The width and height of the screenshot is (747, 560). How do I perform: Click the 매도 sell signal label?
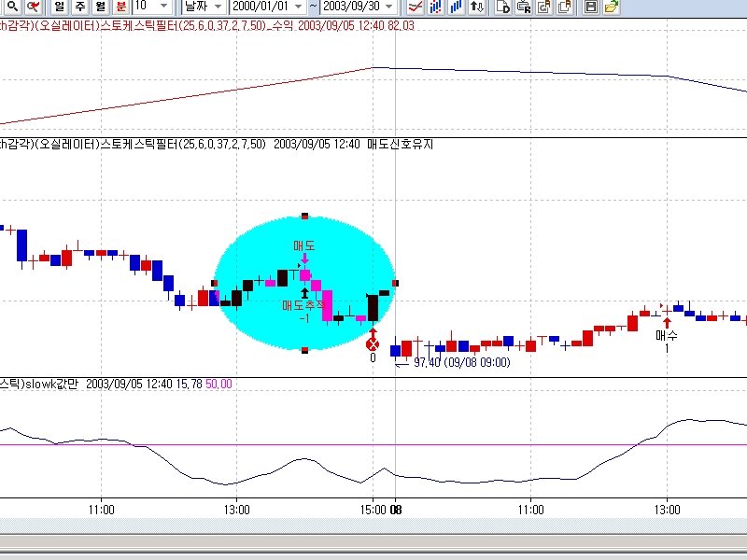point(304,245)
